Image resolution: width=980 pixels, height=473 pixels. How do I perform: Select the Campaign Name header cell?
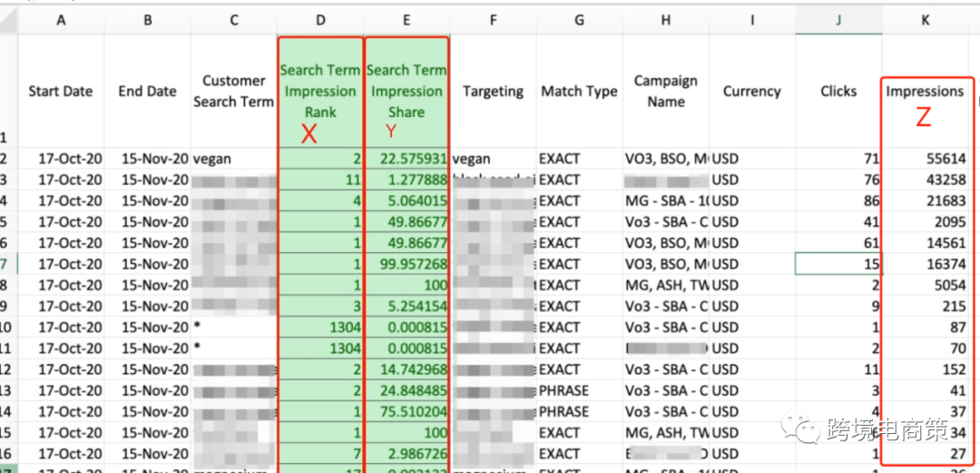coord(665,91)
